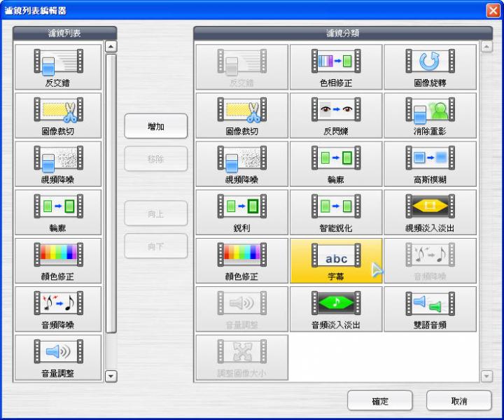Click the 向上 move up button
The image size is (504, 420).
click(x=156, y=213)
